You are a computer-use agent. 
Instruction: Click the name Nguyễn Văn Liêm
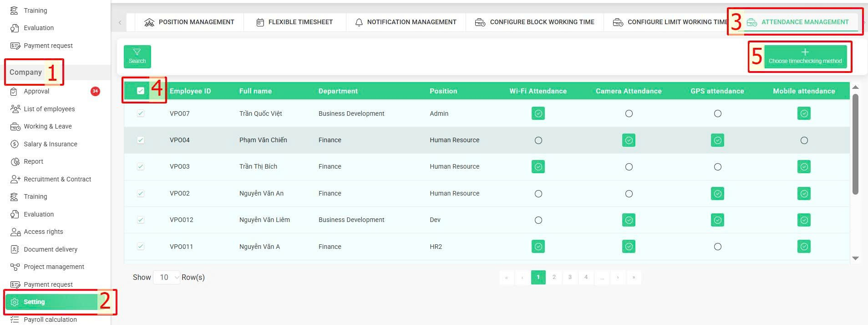pyautogui.click(x=264, y=220)
